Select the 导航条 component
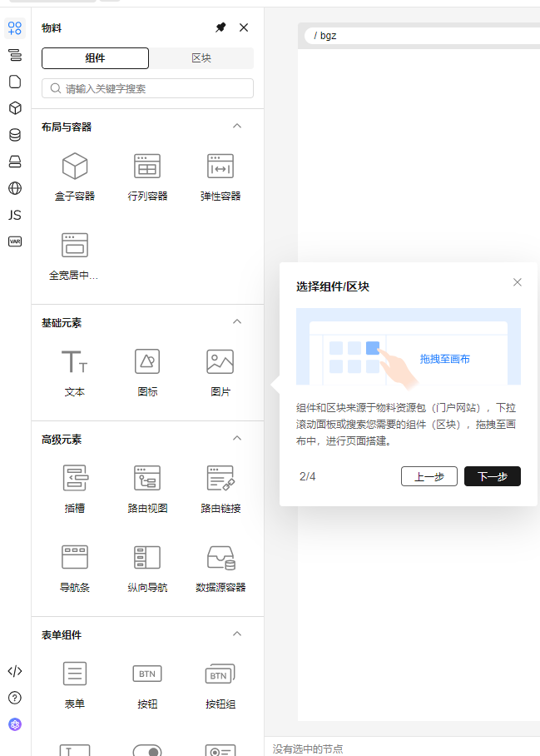 coord(75,568)
